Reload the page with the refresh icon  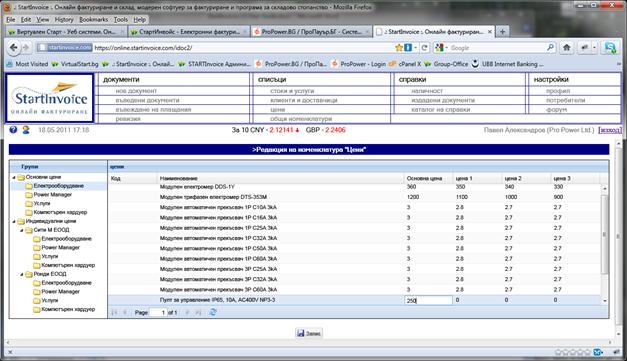[425, 48]
